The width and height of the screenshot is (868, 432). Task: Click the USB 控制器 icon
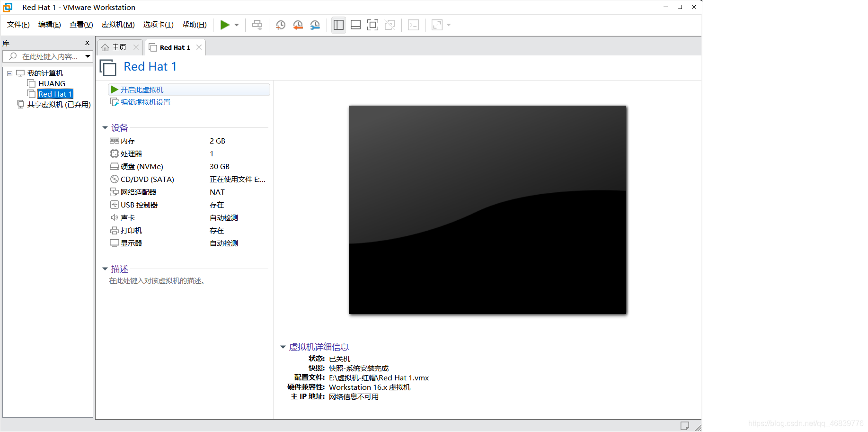coord(115,205)
